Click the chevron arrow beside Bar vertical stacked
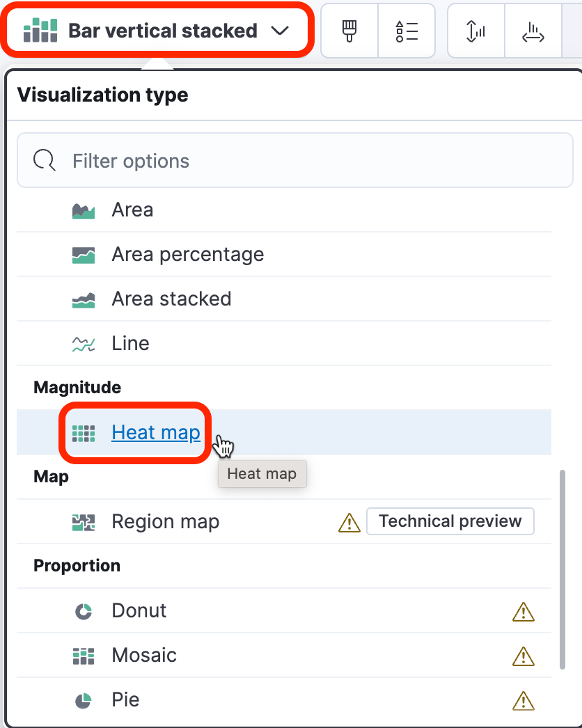The height and width of the screenshot is (728, 582). click(280, 31)
